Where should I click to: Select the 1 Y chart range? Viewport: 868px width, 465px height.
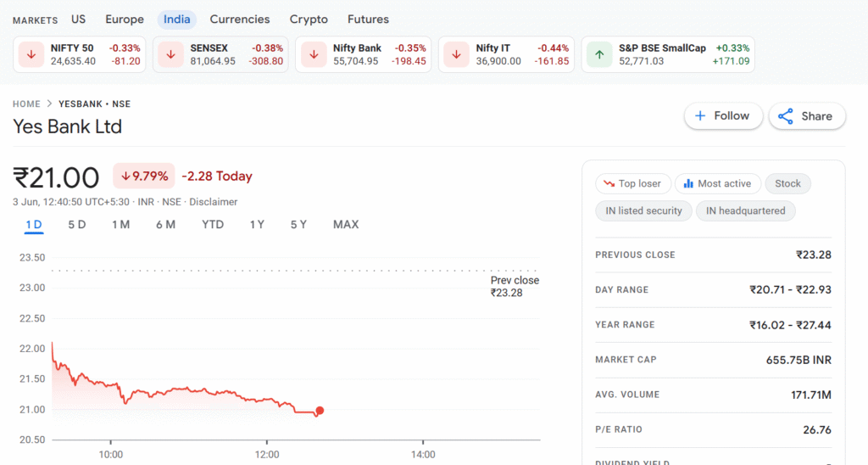coord(257,225)
